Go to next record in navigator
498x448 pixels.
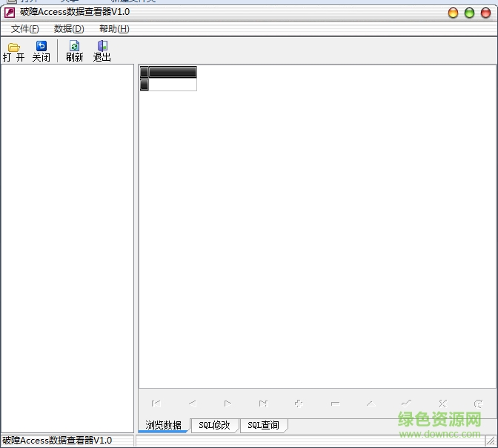click(x=228, y=403)
